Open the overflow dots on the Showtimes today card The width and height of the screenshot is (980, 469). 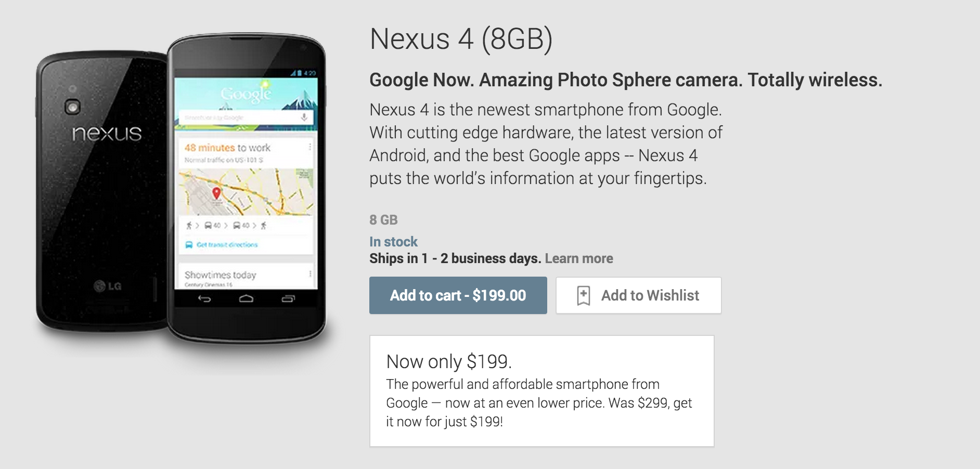click(x=310, y=273)
